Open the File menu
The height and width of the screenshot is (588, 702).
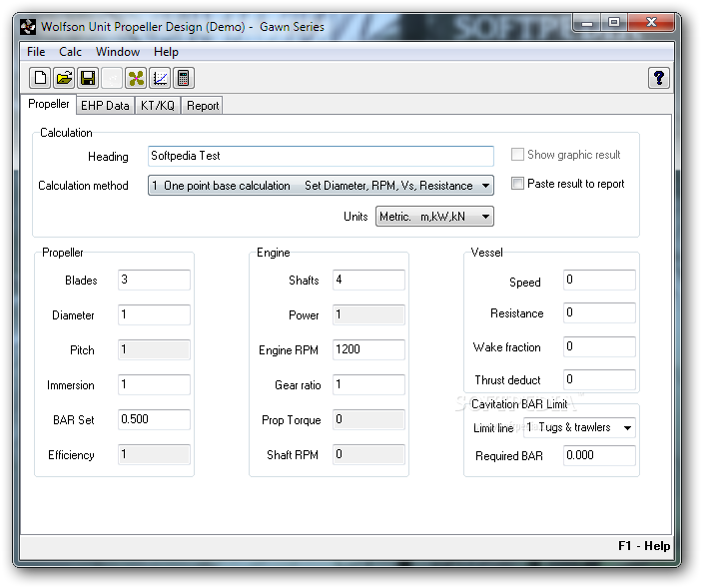point(36,52)
